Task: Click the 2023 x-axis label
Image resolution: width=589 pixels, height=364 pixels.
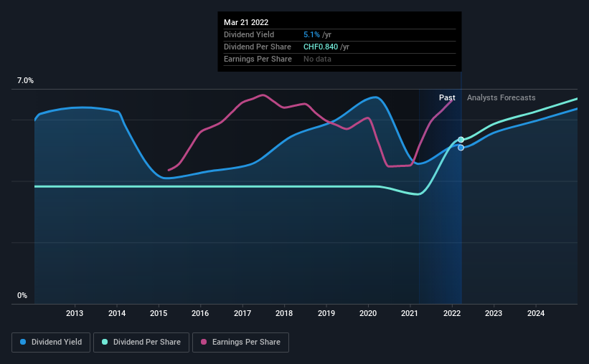Action: point(494,313)
